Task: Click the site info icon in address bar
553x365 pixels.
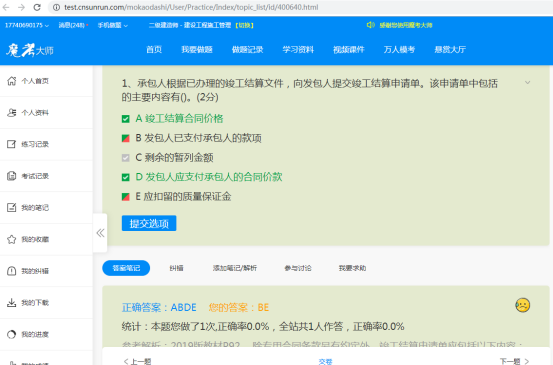Action: click(56, 7)
